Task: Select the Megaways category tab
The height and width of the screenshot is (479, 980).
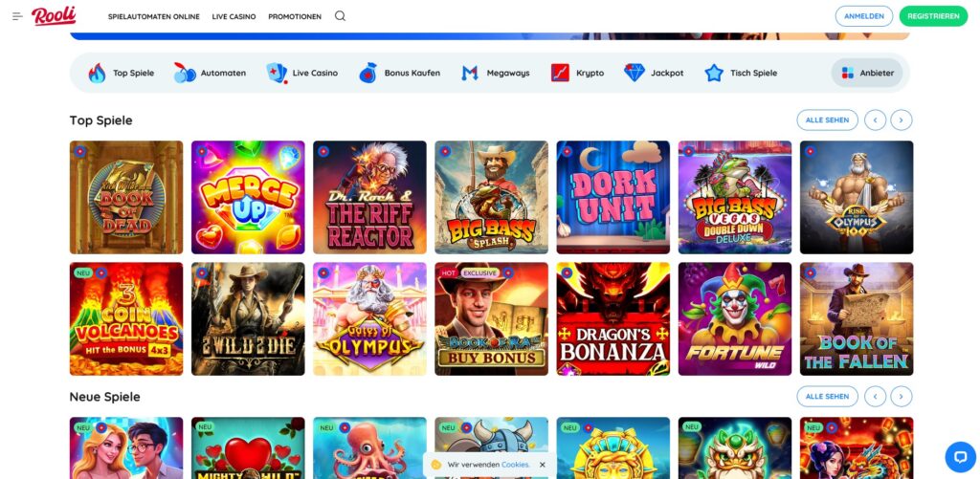Action: [496, 73]
